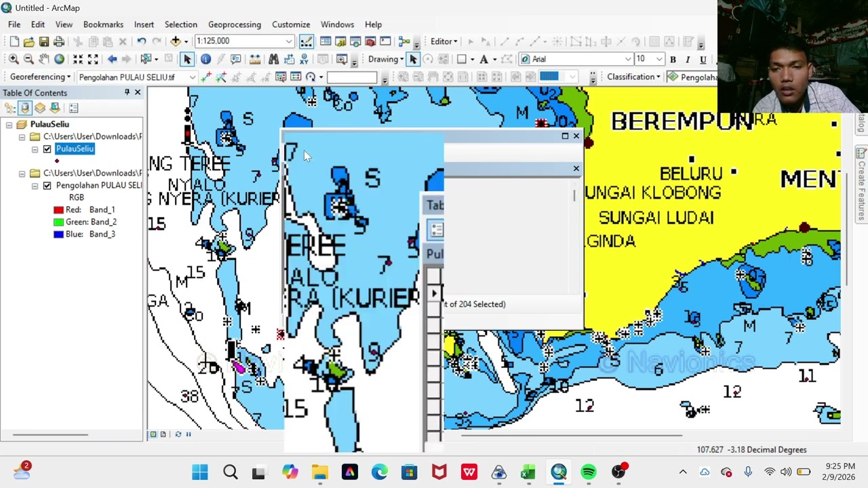Viewport: 868px width, 488px height.
Task: Activate the Identify tool
Action: coord(205,59)
